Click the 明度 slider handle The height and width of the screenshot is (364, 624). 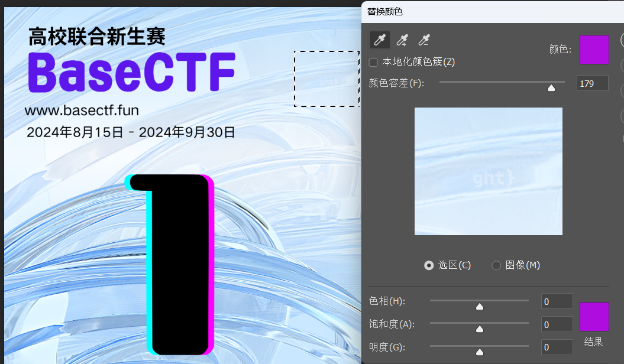coord(480,352)
